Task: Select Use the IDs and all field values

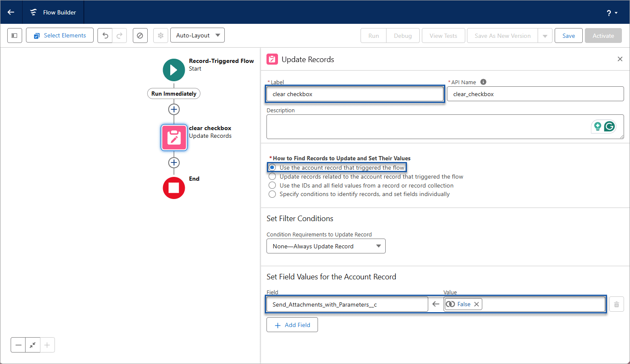Action: tap(272, 185)
